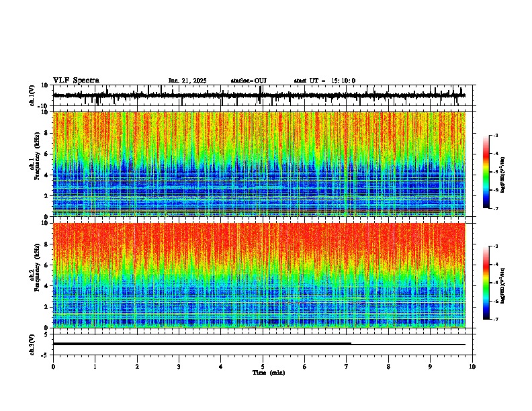Click the '-5' tick on the ch.3(V) axis

[x=46, y=355]
